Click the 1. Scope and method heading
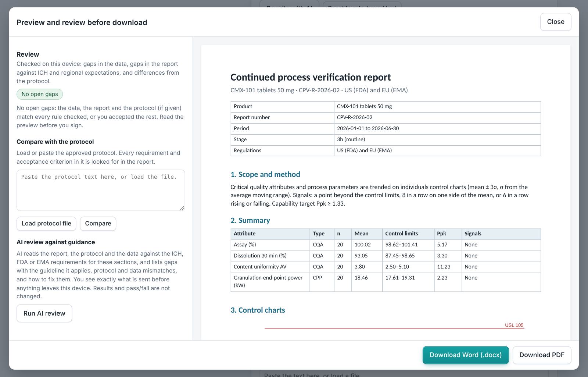Viewport: 588px width, 377px height. click(x=265, y=174)
